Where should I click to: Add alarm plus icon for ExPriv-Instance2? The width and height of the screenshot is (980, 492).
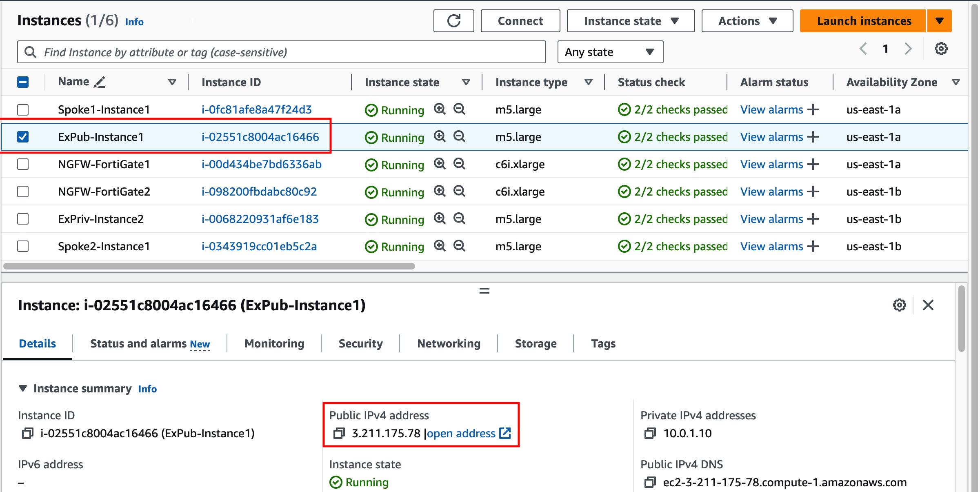point(813,219)
